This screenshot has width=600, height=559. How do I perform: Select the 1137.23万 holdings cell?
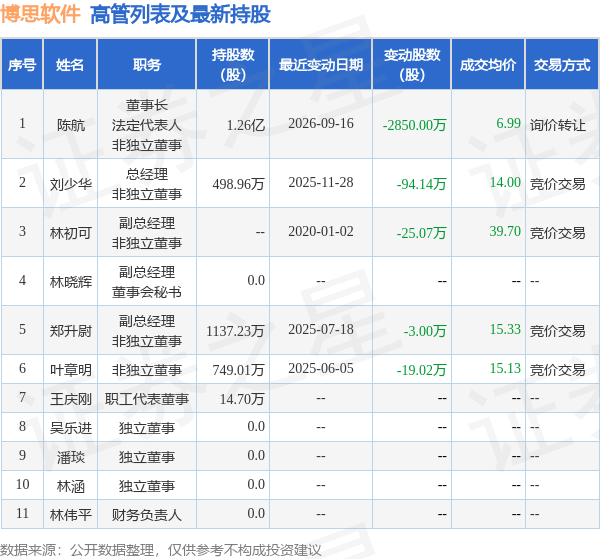pyautogui.click(x=235, y=331)
